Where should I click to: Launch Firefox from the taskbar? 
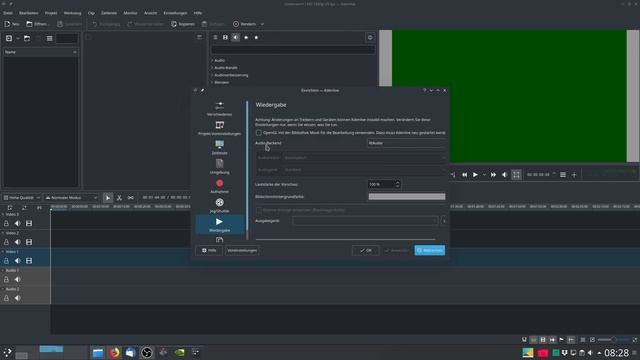coord(114,353)
